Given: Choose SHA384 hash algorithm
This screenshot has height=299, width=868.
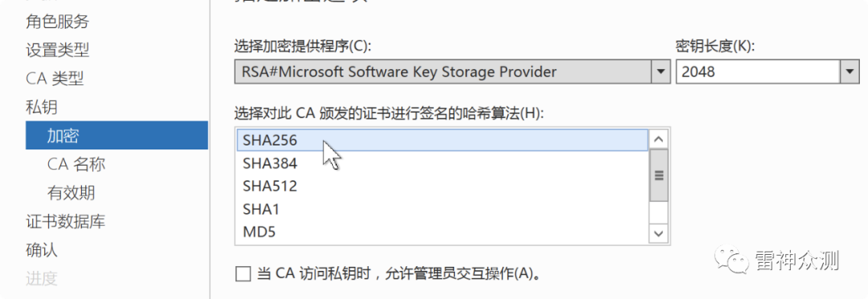Looking at the screenshot, I should click(442, 163).
